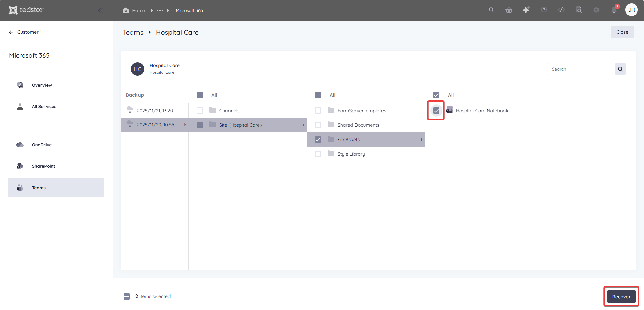Click the backup icon for 2025/11/21, 13:20

click(x=130, y=110)
